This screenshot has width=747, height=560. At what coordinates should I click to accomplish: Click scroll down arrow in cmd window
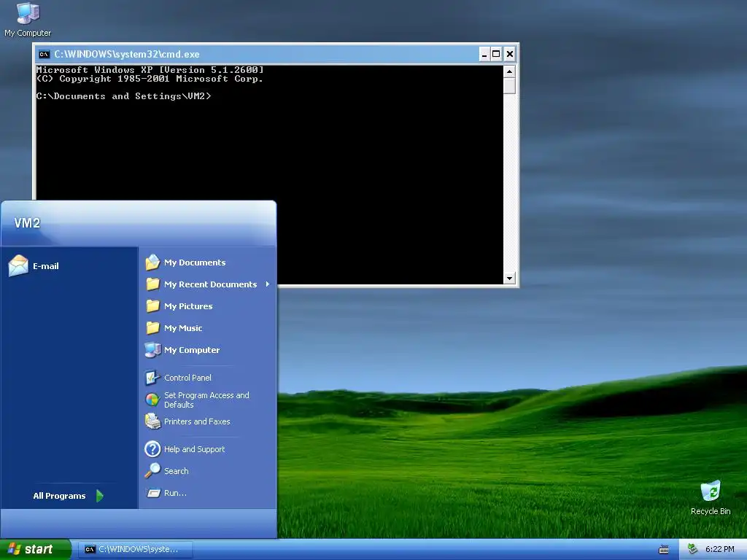pos(509,278)
